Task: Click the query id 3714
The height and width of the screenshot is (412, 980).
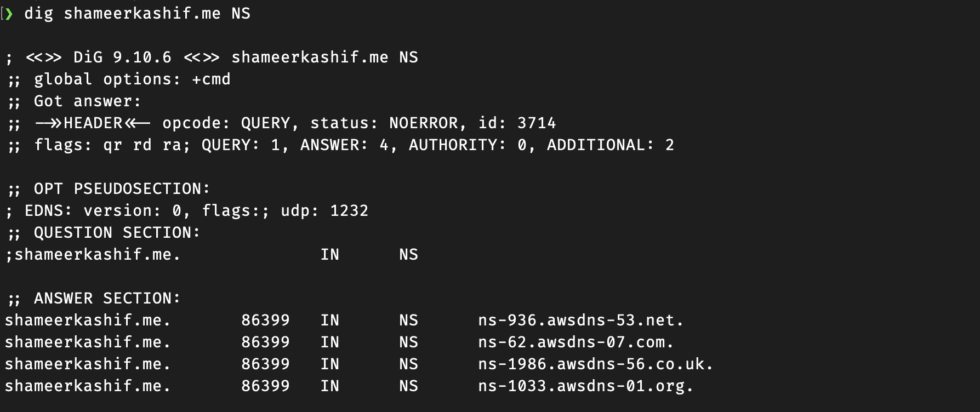Action: (537, 123)
